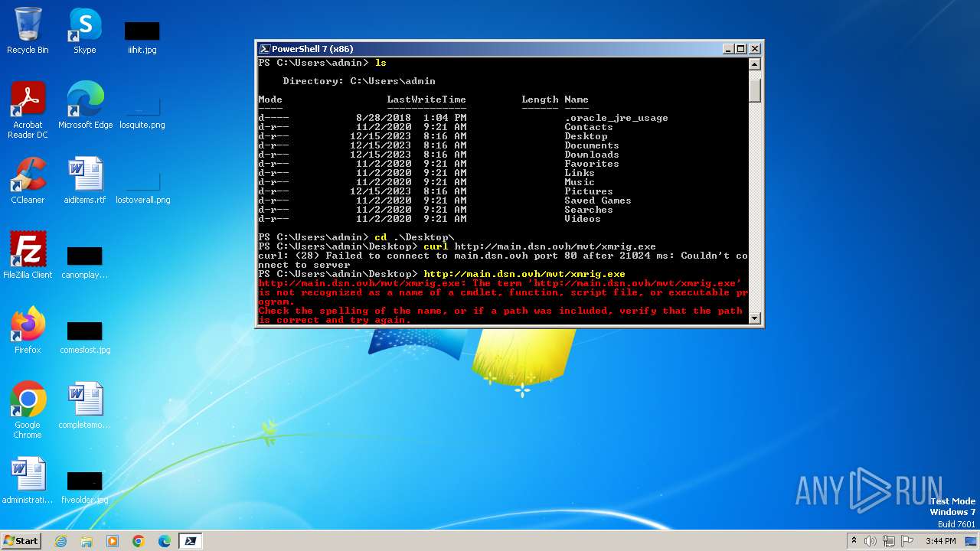980x551 pixels.
Task: Open the Action Center flag icon
Action: point(907,541)
